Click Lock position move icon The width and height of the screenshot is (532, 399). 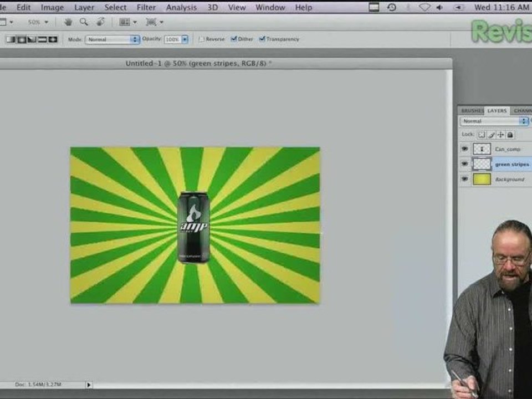(x=500, y=135)
